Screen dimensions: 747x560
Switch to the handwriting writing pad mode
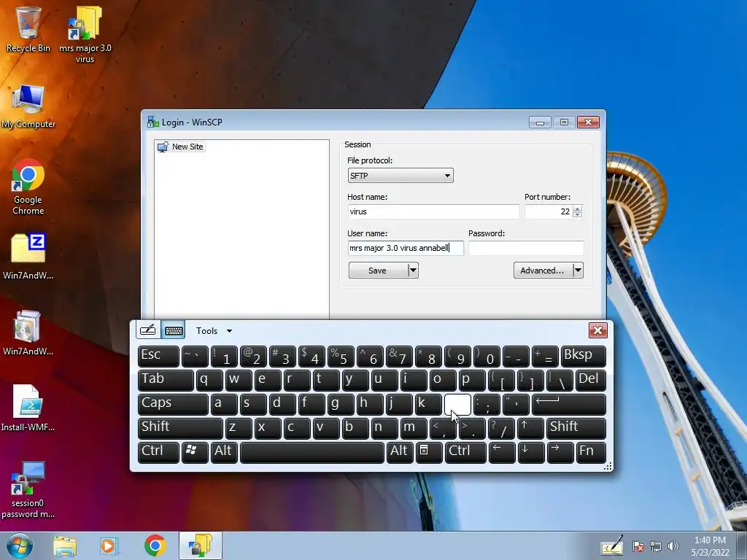(x=147, y=330)
